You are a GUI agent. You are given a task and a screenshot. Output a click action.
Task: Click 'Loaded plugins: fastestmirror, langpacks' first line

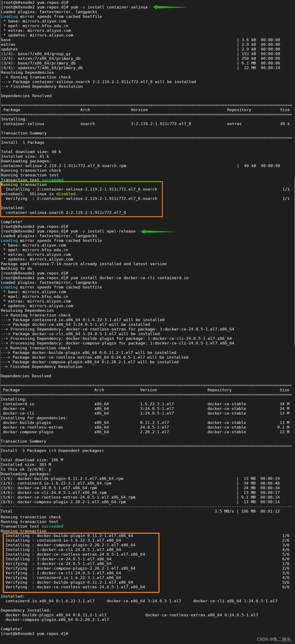[49, 12]
